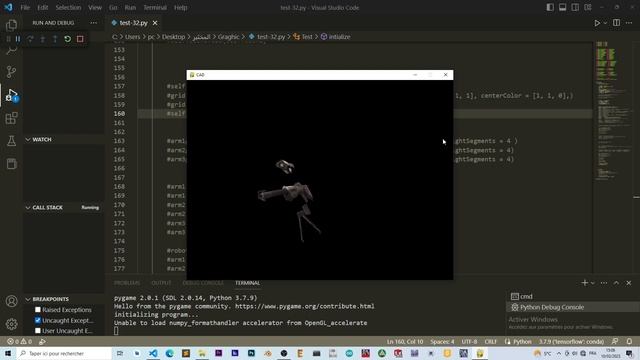Open the Manage gear icon
Viewport: 640px width, 360px height.
tap(11, 324)
